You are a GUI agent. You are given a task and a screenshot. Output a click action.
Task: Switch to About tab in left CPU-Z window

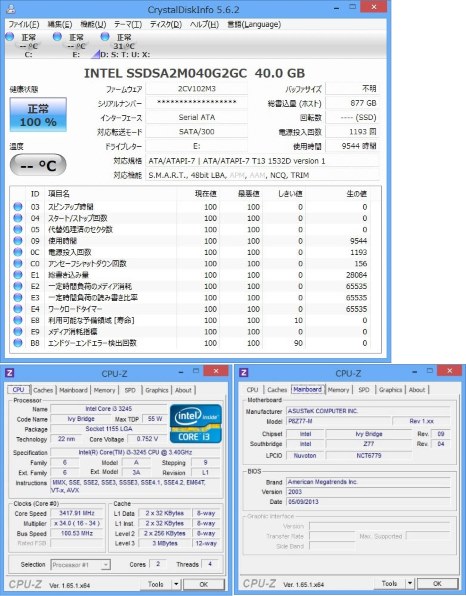pos(183,390)
